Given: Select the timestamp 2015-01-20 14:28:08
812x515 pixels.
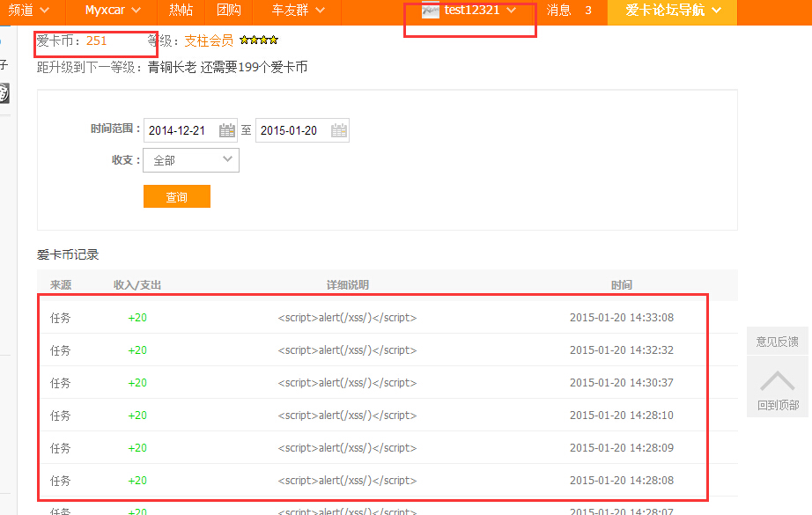Looking at the screenshot, I should click(622, 481).
